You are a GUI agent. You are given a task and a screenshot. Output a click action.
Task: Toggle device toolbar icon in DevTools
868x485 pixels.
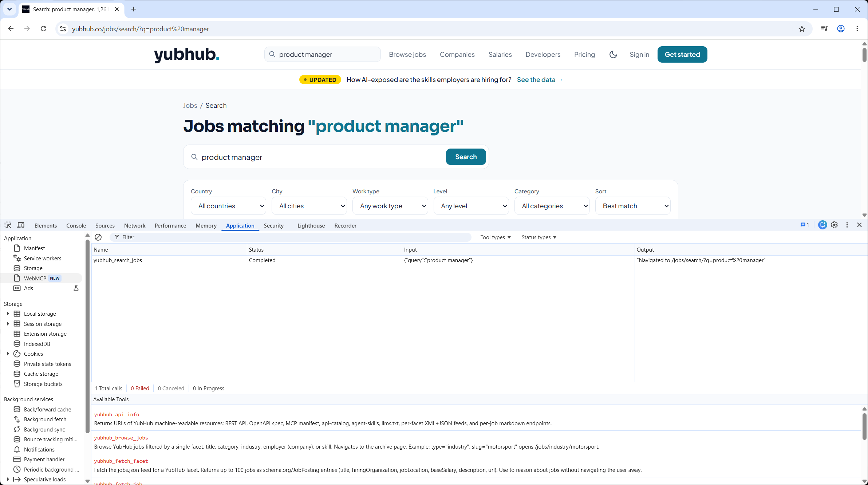[x=21, y=225]
